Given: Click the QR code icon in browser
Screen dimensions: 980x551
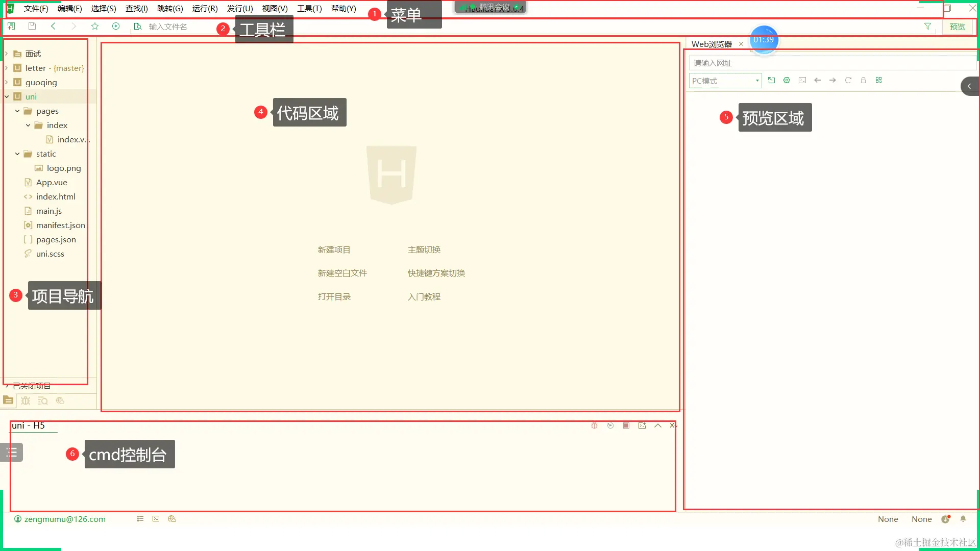Looking at the screenshot, I should tap(878, 81).
